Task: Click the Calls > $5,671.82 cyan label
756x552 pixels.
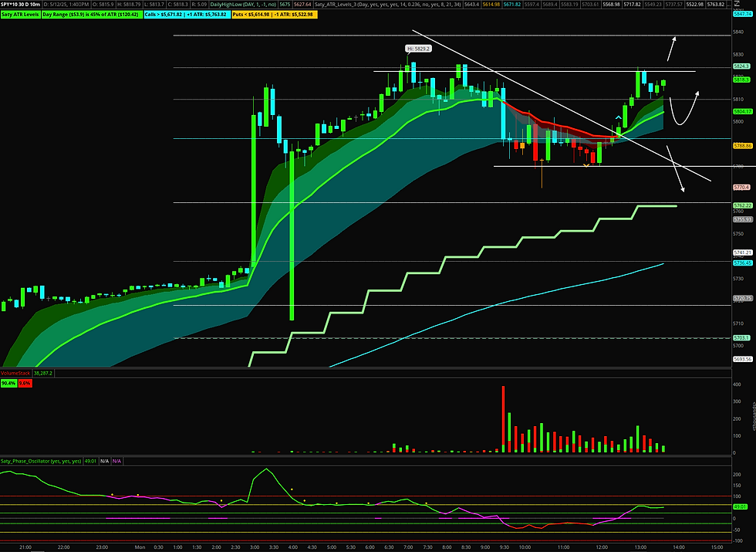Action: pos(186,15)
